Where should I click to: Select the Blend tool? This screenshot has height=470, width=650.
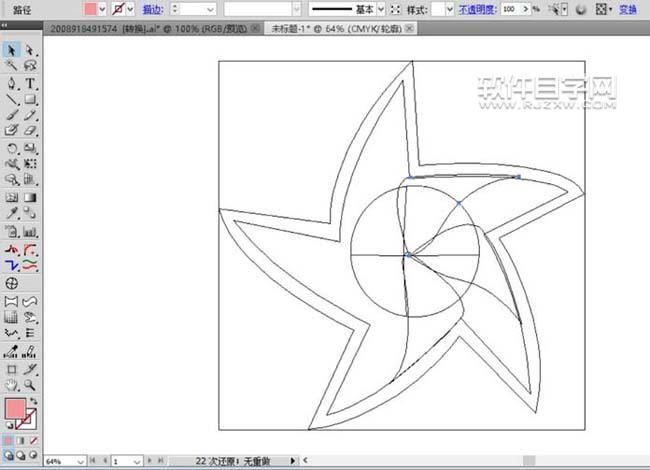[29, 213]
